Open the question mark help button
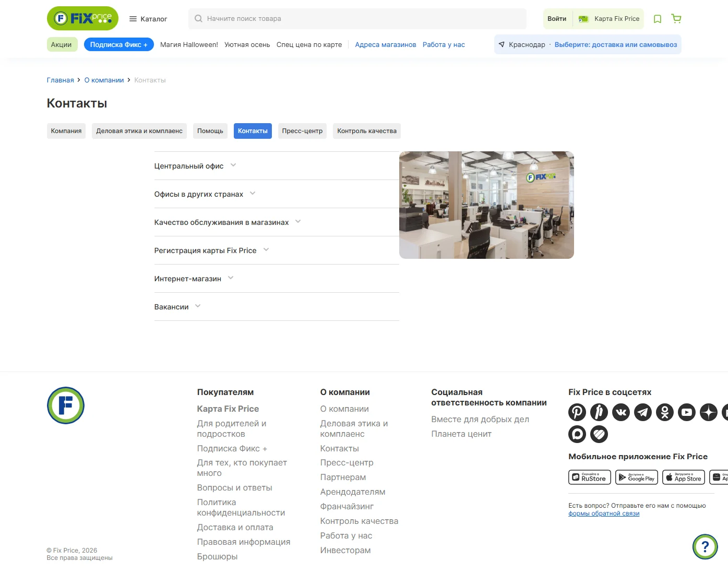The image size is (728, 574). 705,547
